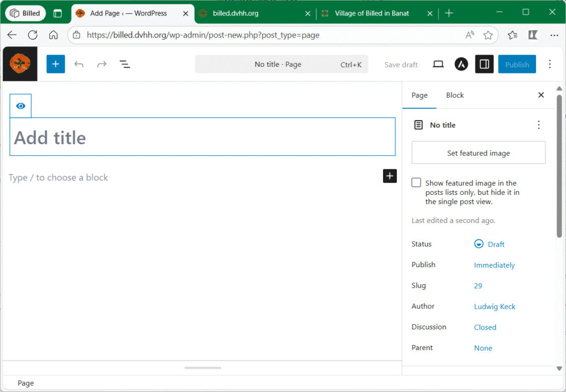Open the Astra settings icon

(x=461, y=65)
